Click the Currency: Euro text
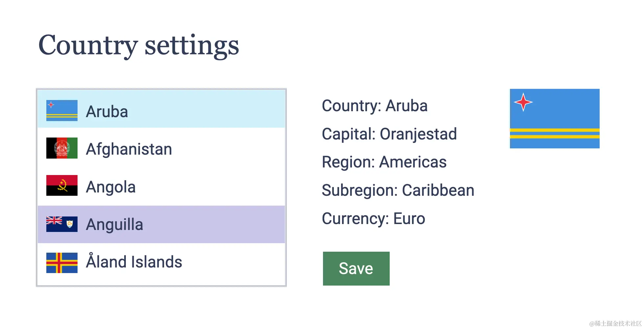The width and height of the screenshot is (644, 329). click(x=373, y=218)
